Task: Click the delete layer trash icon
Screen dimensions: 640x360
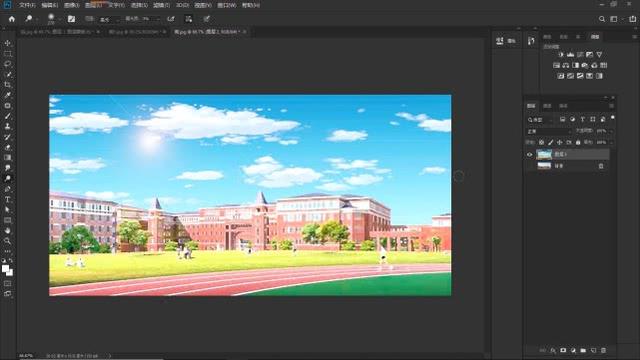Action: click(603, 350)
